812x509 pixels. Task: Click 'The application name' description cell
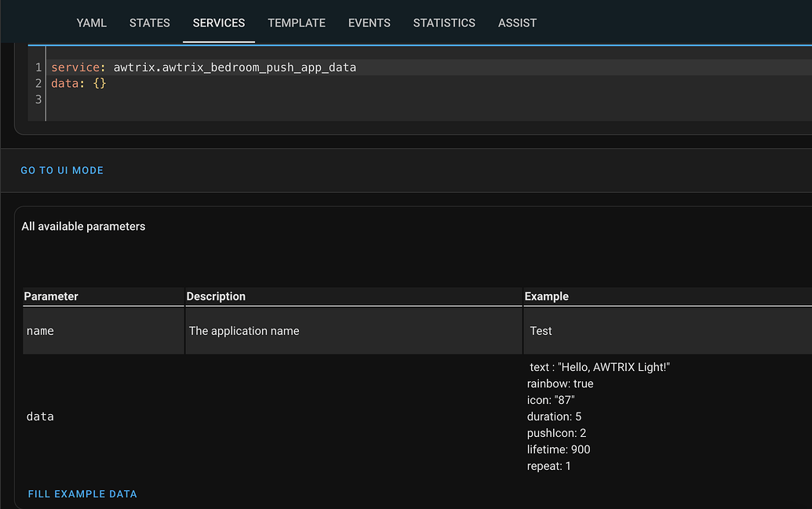click(244, 331)
